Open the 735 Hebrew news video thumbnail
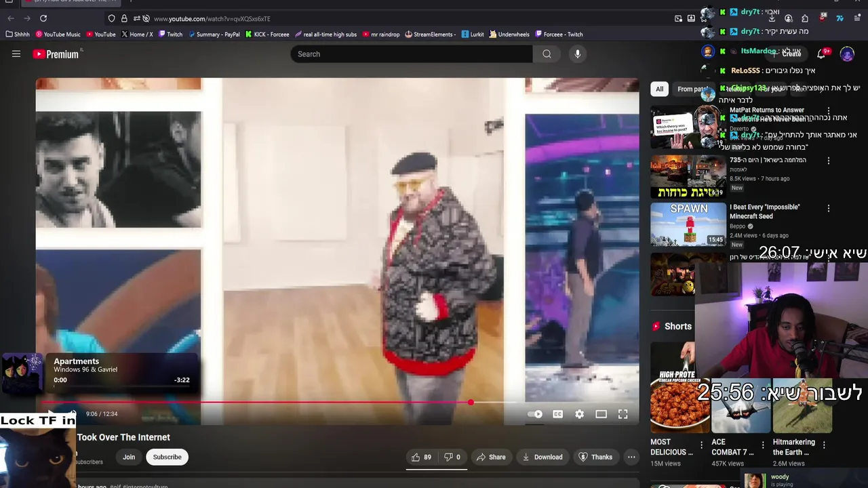Screen dimensions: 868x488 click(688, 177)
